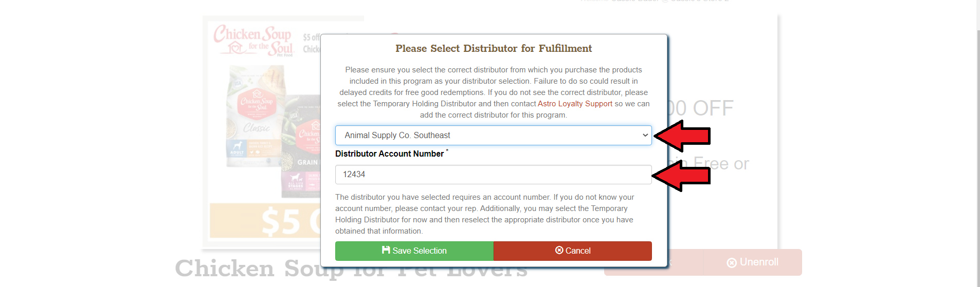Click the circled X icon beside Unenroll
The height and width of the screenshot is (287, 980).
coord(731,263)
